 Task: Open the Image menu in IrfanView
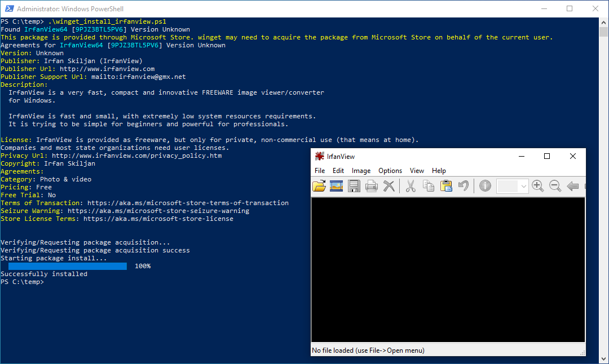361,171
